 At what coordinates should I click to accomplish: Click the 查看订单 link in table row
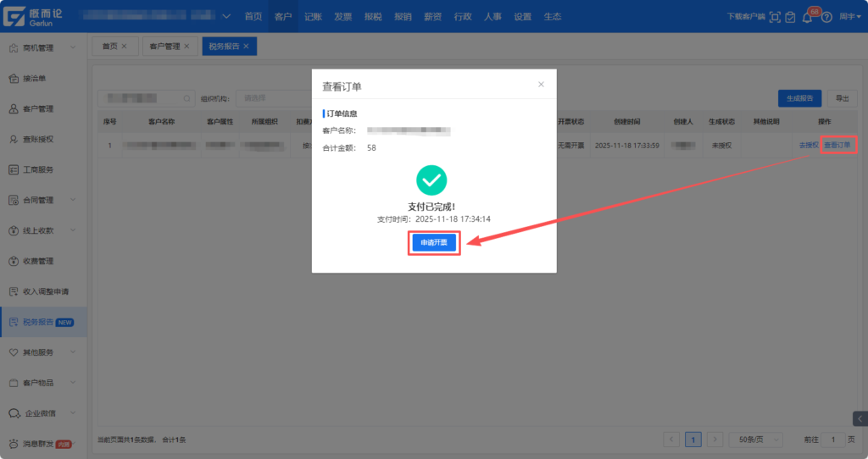pyautogui.click(x=838, y=145)
